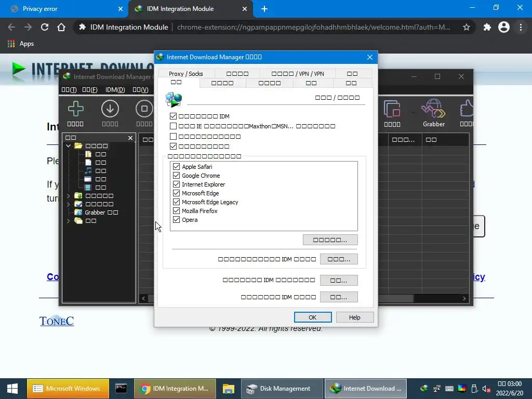Open the network icon in the system tray
Screen dimensions: 532x399
[x=436, y=389]
